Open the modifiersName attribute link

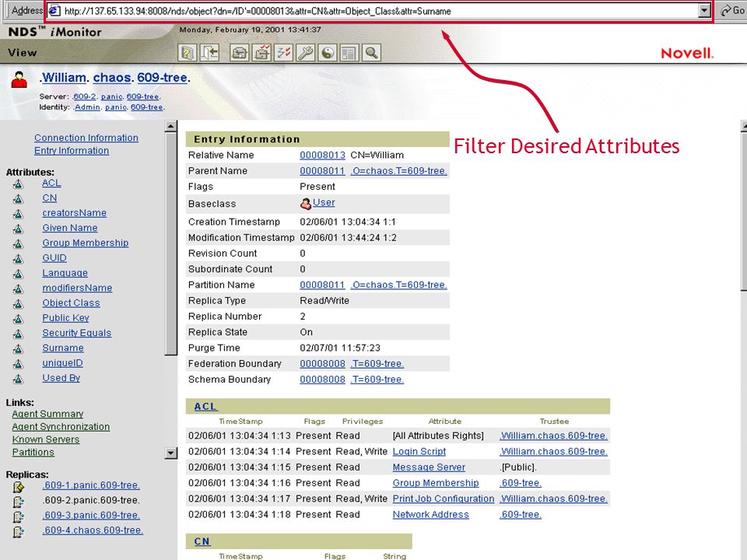pos(77,288)
